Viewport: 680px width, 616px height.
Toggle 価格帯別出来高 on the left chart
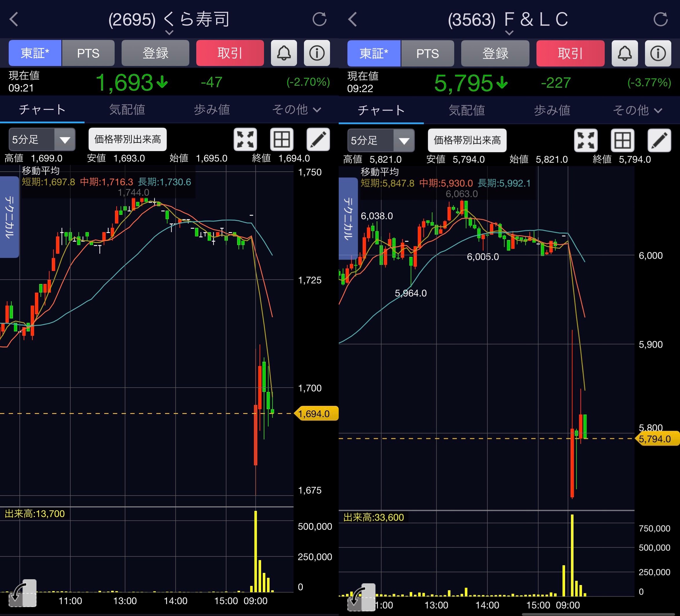pos(127,139)
